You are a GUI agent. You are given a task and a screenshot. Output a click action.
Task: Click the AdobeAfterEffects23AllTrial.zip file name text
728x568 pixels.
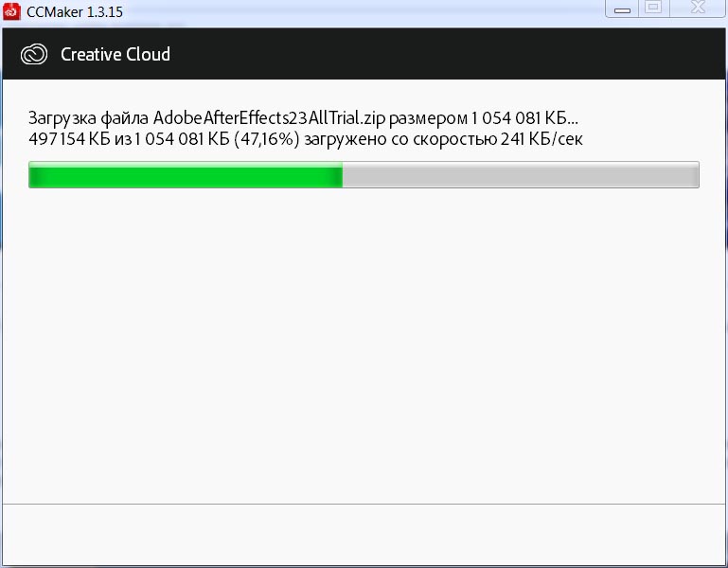click(269, 118)
